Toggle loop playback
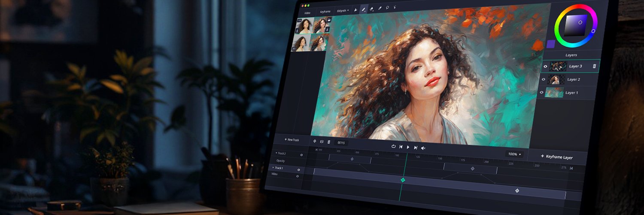Screen dimensions: 644x215 [x=393, y=146]
